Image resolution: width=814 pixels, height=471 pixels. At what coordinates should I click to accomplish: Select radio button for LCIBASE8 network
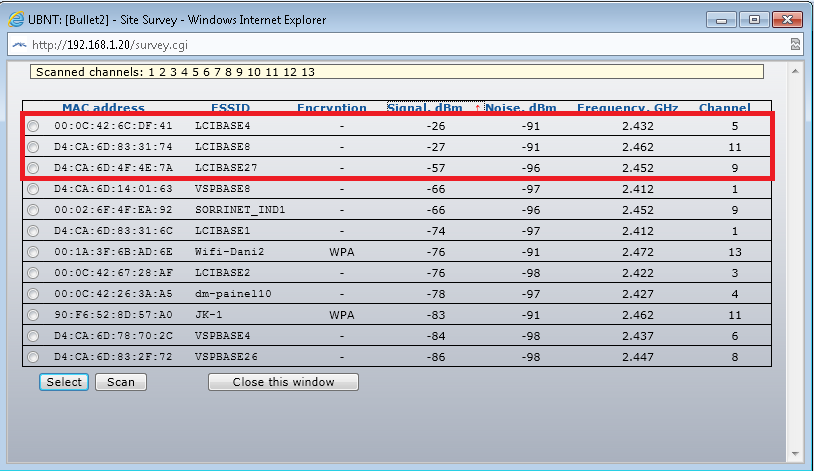[33, 147]
